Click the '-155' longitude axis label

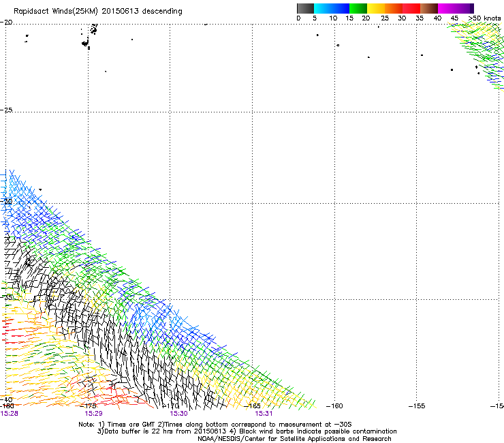(417, 406)
